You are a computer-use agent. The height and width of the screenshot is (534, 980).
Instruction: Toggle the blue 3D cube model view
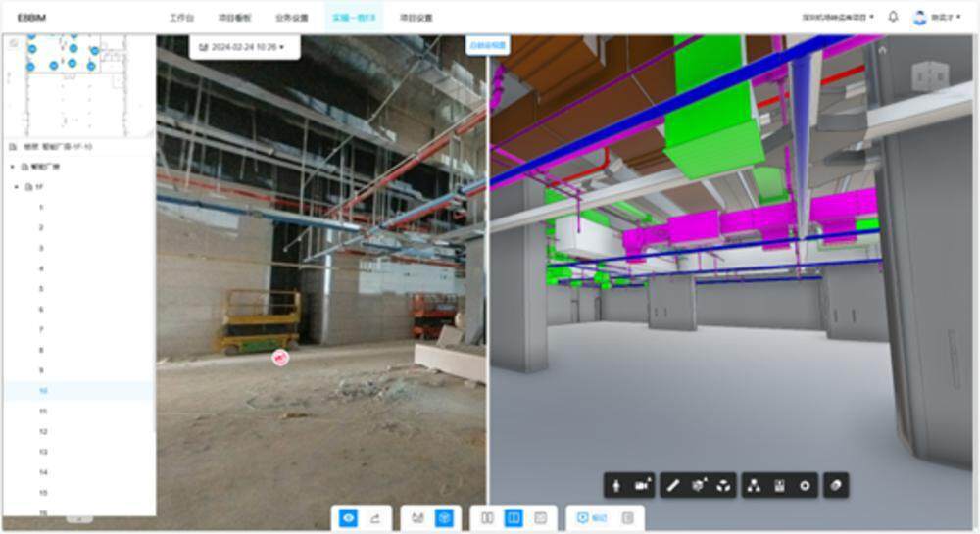[x=443, y=517]
